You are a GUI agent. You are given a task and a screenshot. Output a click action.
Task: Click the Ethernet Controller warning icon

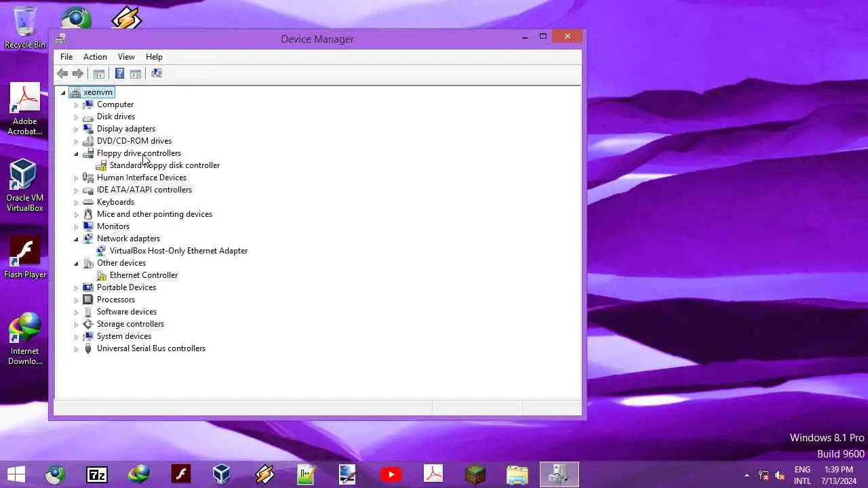(101, 275)
